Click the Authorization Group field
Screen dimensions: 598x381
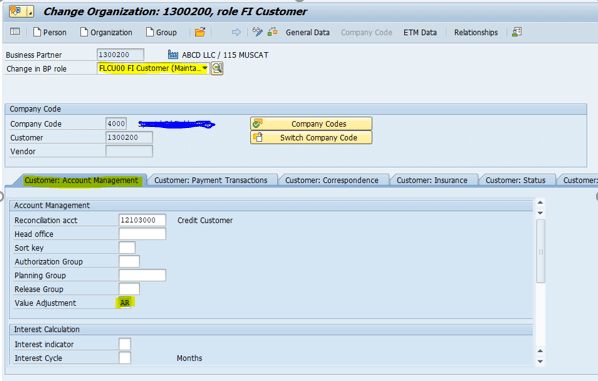pos(129,261)
